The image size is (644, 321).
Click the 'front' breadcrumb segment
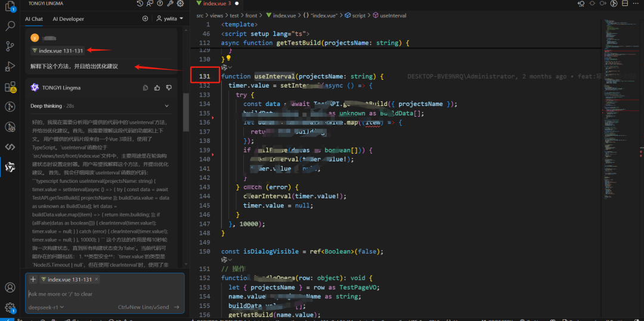coord(252,15)
